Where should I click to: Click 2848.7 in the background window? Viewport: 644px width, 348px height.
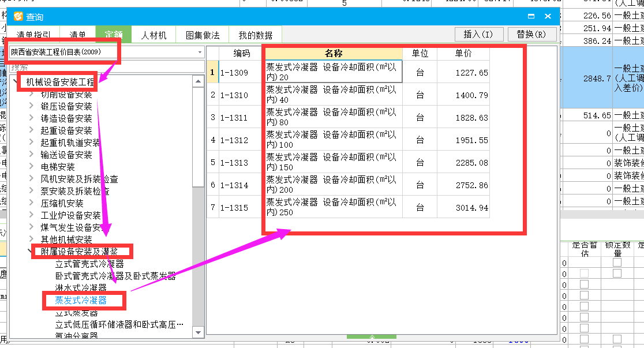click(597, 78)
